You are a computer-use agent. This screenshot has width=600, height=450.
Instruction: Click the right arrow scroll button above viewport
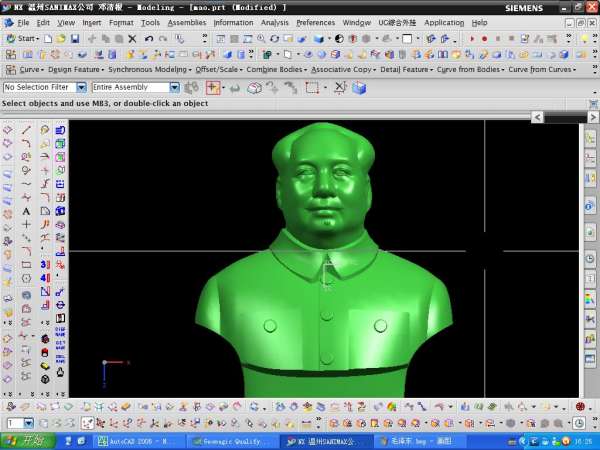(x=593, y=117)
